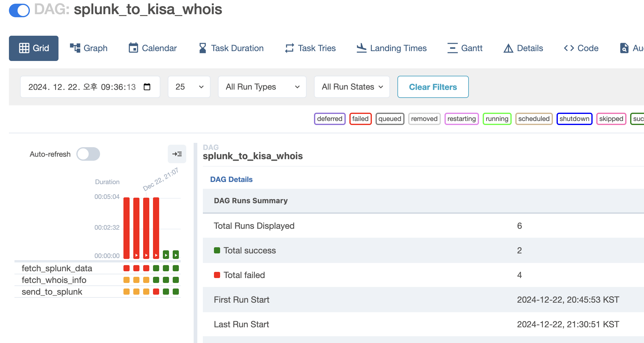
Task: Select the third red failed run bar
Action: tap(146, 228)
